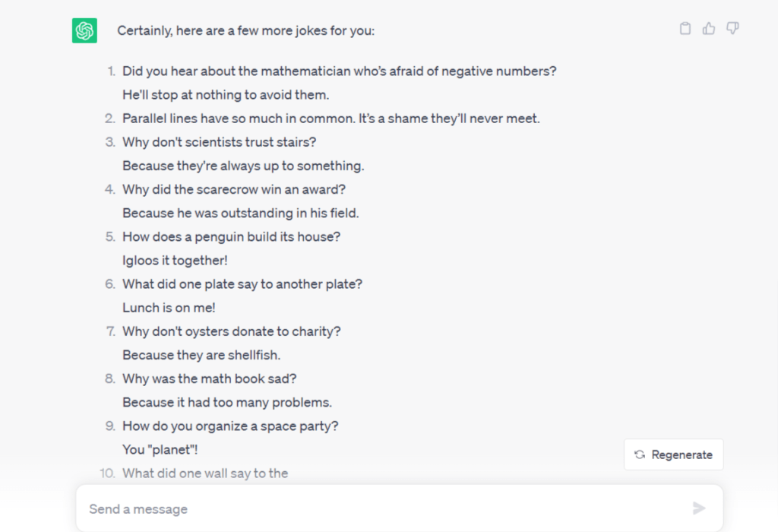Copy the response with the clipboard icon

[x=685, y=29]
